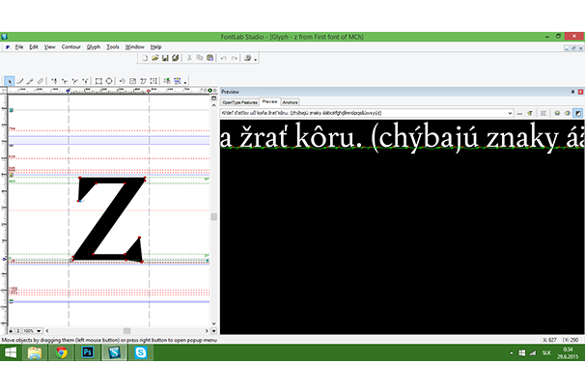This screenshot has height=392, width=585.
Task: Open the Glyph menu
Action: tap(93, 46)
